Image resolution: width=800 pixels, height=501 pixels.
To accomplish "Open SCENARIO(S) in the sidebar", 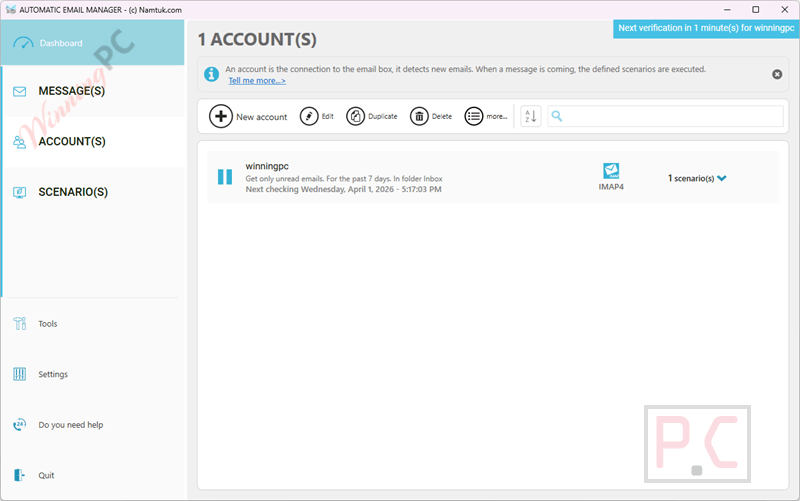I will tap(92, 192).
